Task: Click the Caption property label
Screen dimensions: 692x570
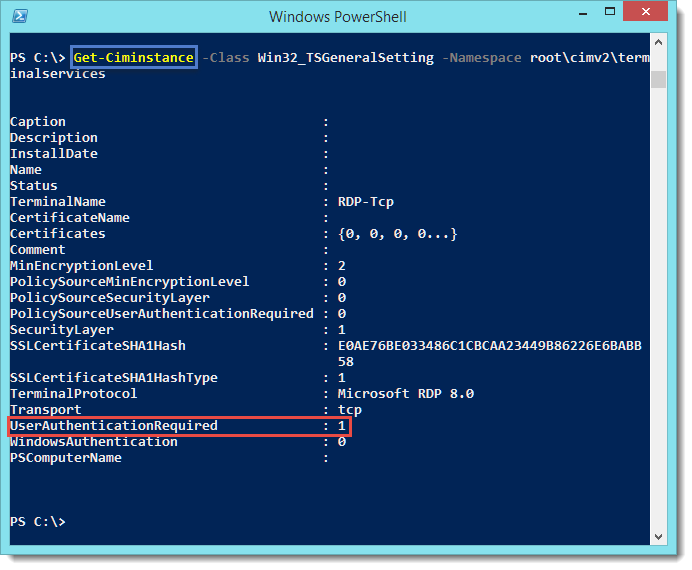Action: point(38,122)
